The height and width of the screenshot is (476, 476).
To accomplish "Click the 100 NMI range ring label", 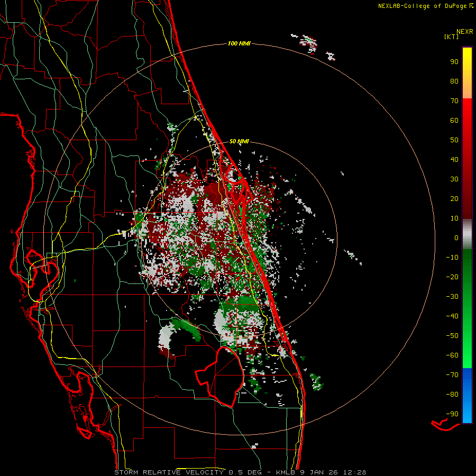I will coord(239,44).
